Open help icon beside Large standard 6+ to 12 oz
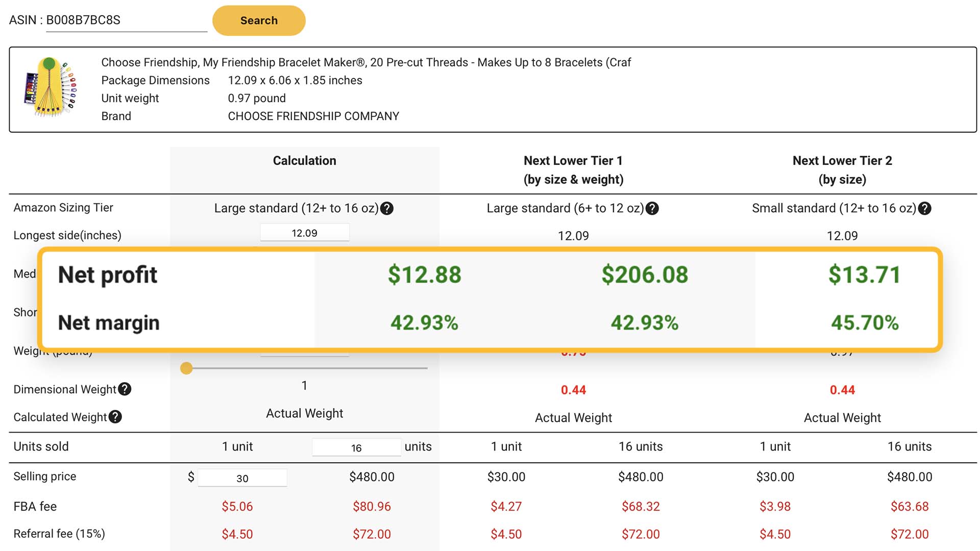980x551 pixels. (x=652, y=208)
